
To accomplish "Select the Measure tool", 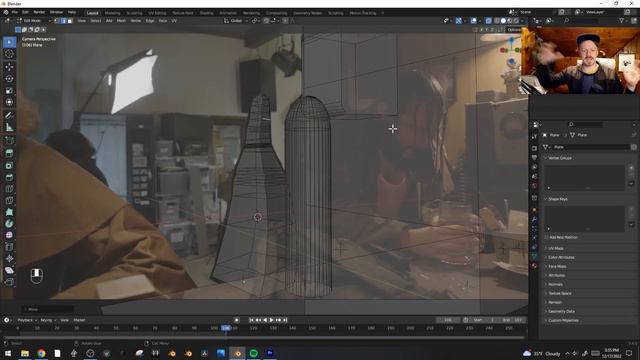I will pyautogui.click(x=9, y=128).
